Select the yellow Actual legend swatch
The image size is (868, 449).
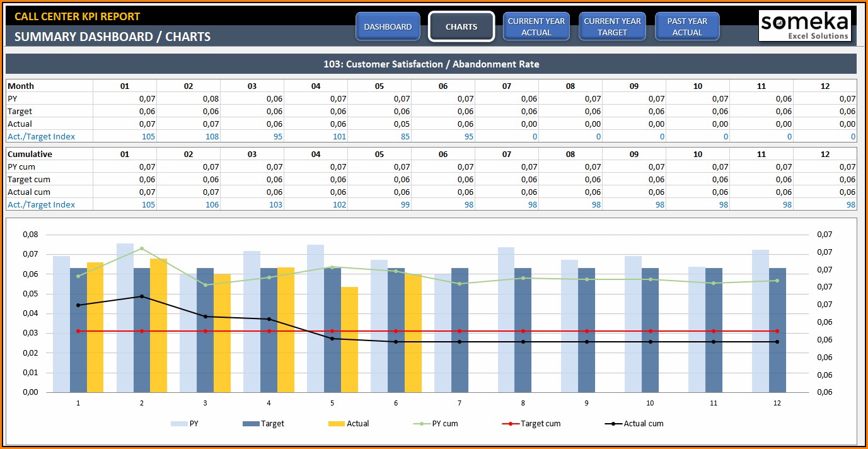pyautogui.click(x=337, y=424)
